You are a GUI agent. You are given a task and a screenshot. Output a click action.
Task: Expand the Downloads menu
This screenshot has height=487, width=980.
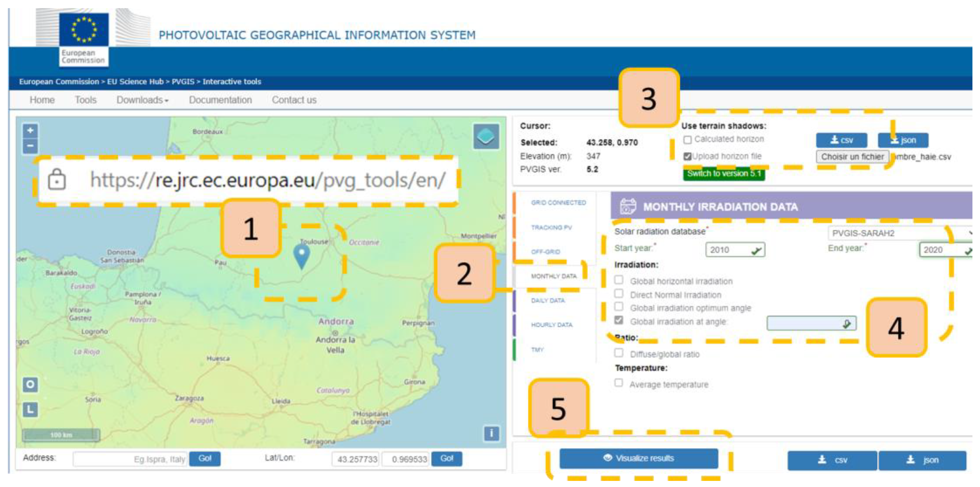pos(142,100)
